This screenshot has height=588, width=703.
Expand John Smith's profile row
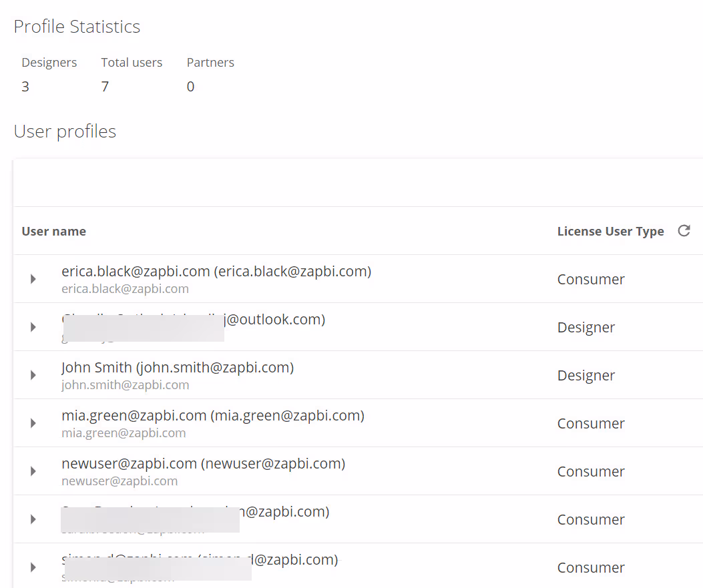[x=33, y=375]
